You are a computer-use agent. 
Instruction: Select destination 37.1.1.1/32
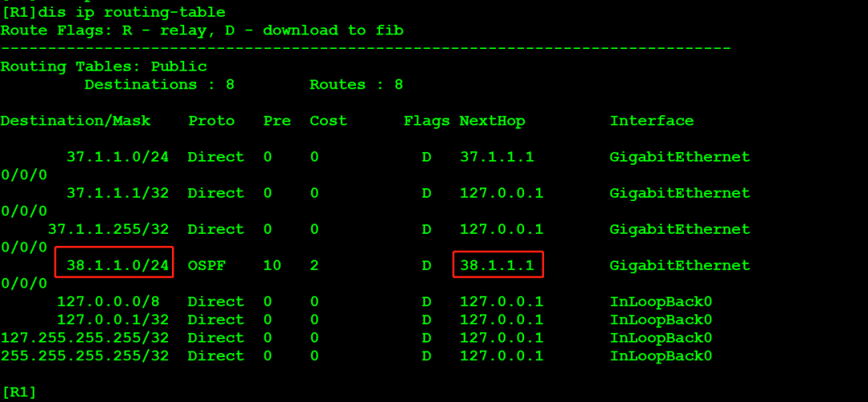point(117,193)
